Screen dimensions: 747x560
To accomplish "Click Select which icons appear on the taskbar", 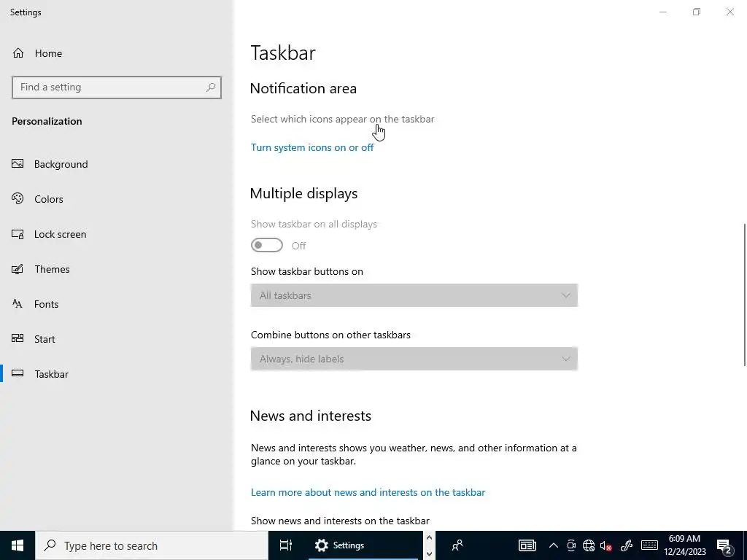I will click(343, 119).
